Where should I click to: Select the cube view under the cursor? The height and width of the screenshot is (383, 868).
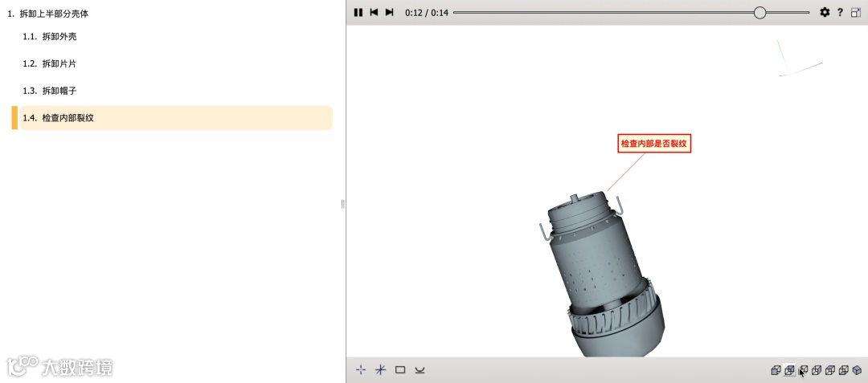click(x=803, y=370)
